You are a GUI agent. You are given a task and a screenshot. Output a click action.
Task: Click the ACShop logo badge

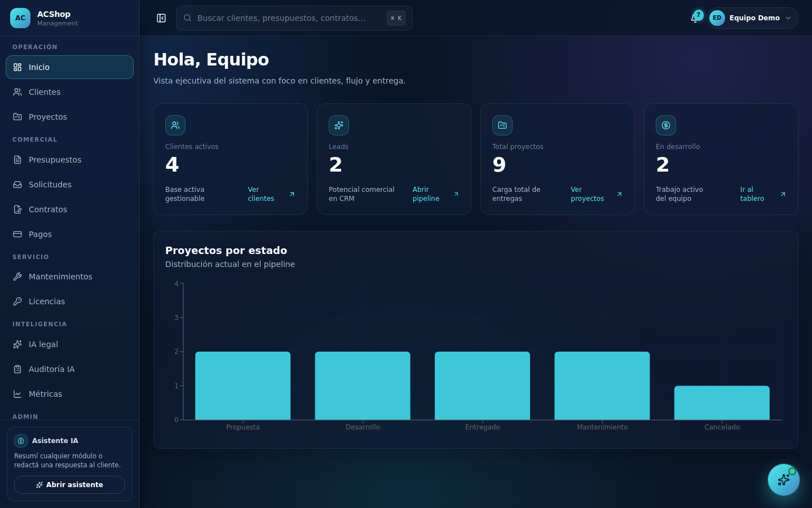(20, 18)
